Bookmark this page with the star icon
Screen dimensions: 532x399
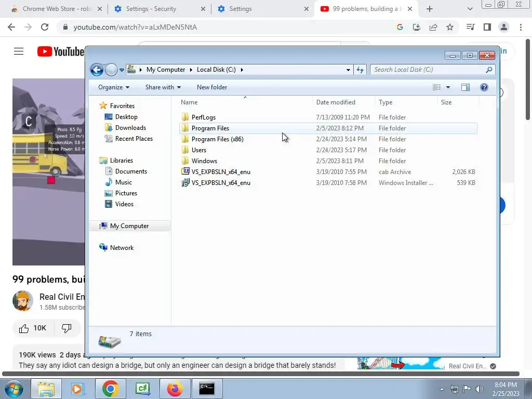click(x=450, y=27)
